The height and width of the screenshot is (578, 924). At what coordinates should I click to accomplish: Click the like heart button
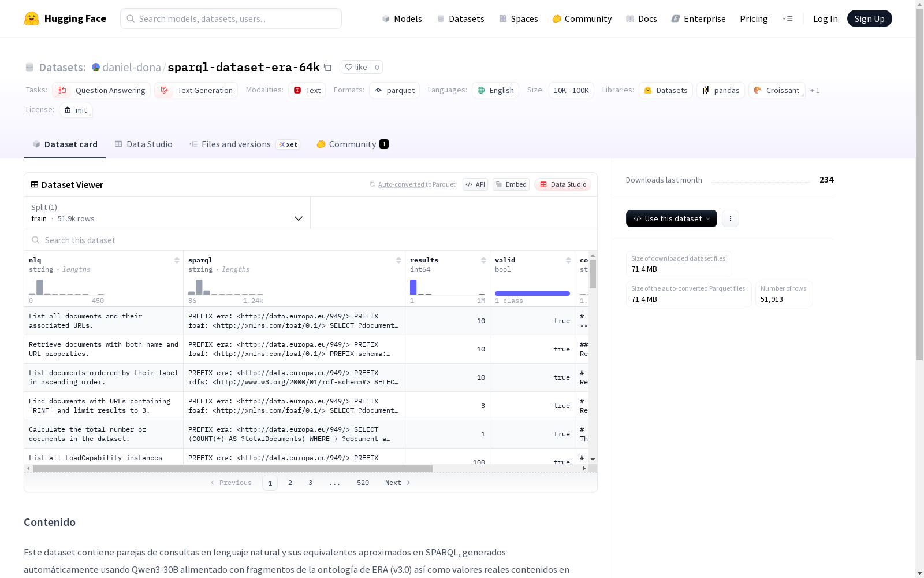pyautogui.click(x=356, y=67)
